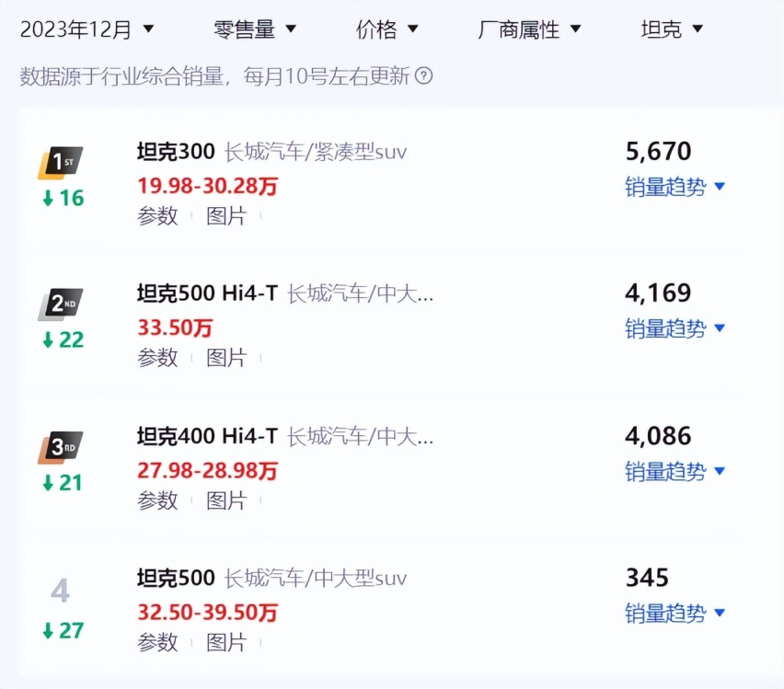
Task: View 图片 for 坦克400 Hi4-T
Action: (226, 500)
